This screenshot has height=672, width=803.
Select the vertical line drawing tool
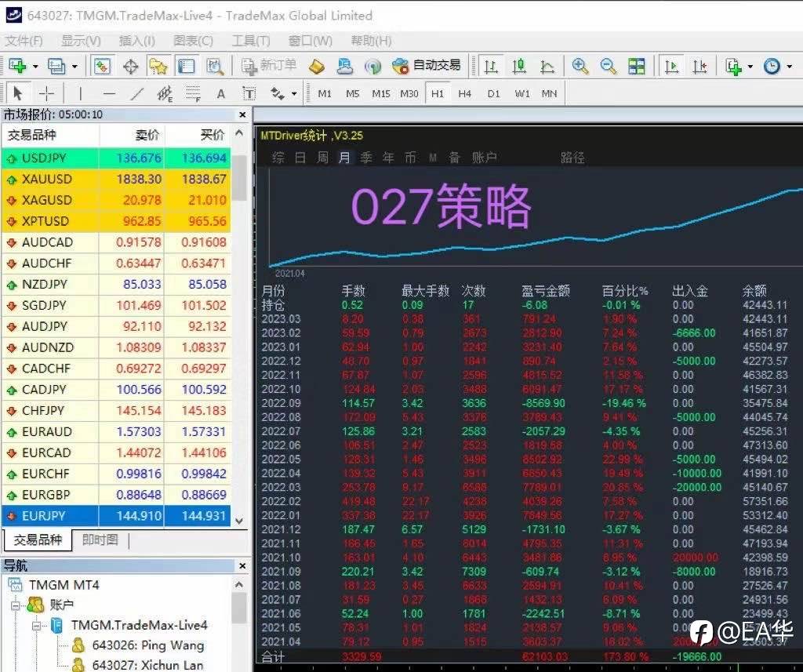tap(80, 94)
